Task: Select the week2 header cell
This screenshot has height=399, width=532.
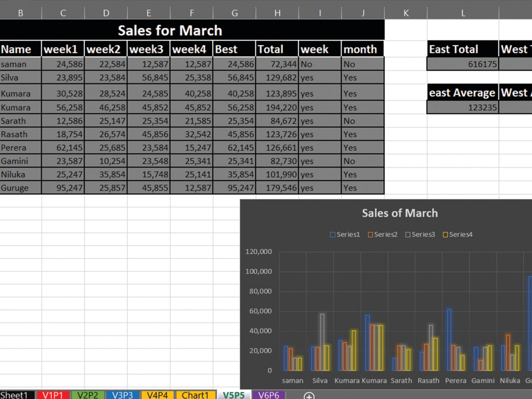Action: [x=106, y=49]
